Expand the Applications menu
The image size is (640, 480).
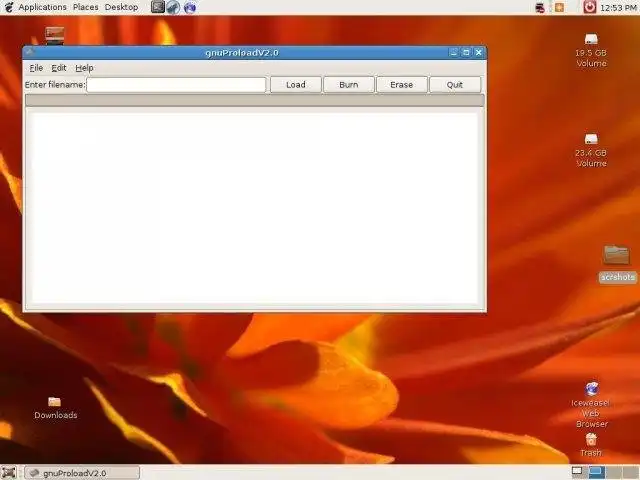[x=42, y=7]
